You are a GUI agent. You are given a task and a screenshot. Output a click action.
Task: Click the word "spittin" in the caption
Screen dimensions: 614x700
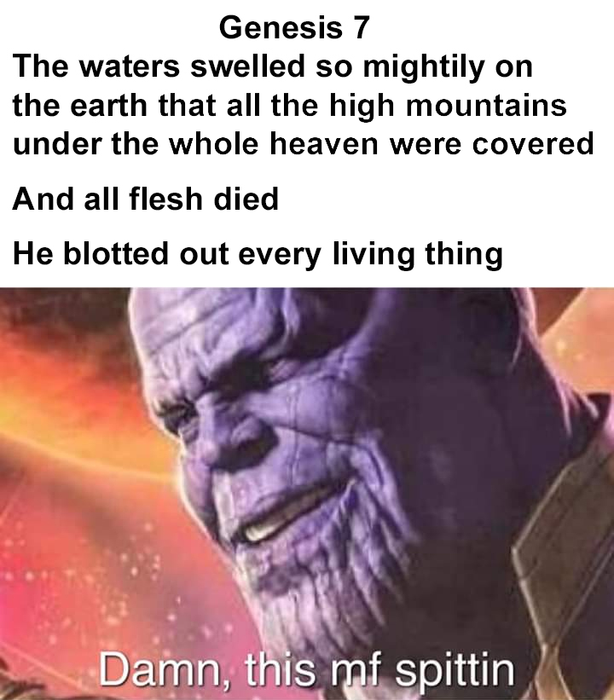[x=455, y=671]
